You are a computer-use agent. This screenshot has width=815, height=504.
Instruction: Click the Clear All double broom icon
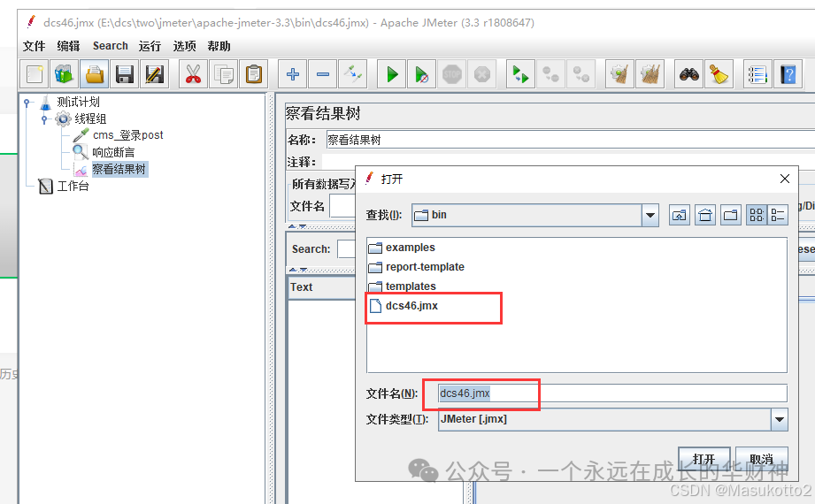pyautogui.click(x=650, y=74)
